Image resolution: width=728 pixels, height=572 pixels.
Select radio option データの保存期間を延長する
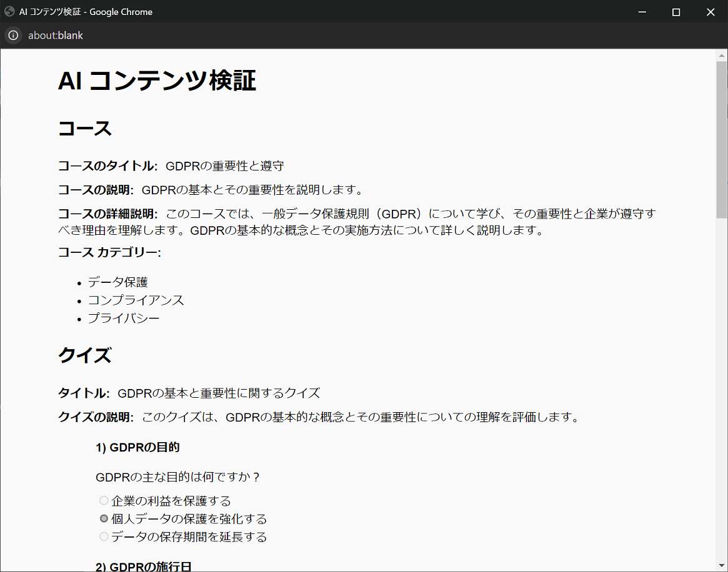(104, 536)
